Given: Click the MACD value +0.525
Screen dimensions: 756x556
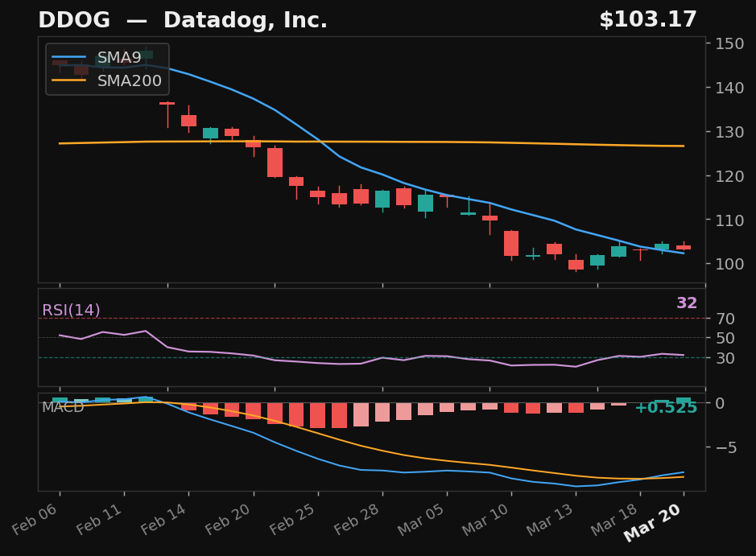Looking at the screenshot, I should (x=666, y=408).
